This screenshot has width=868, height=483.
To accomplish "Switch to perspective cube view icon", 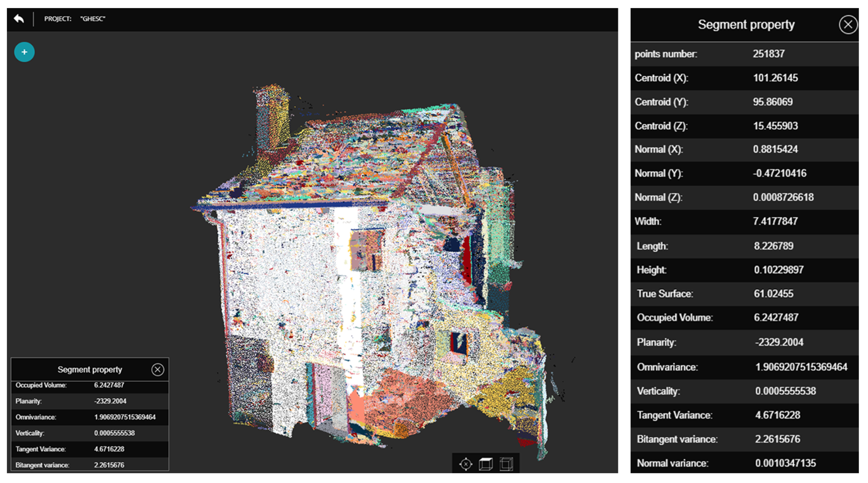I will [x=486, y=464].
